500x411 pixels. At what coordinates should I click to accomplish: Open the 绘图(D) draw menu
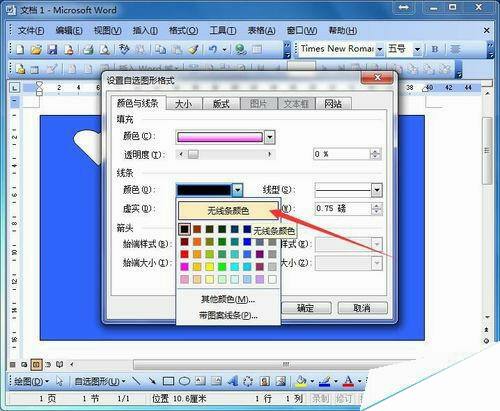click(31, 381)
